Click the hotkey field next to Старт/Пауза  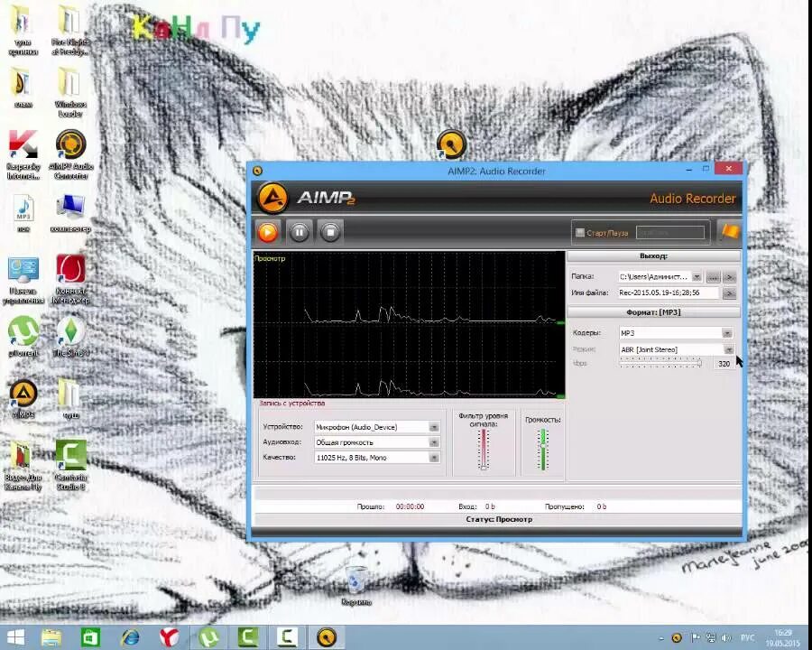670,232
